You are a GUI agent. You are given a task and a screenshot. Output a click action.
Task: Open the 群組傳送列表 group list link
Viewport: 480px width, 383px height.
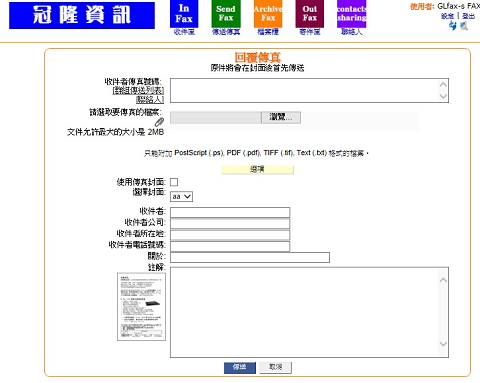[138, 90]
